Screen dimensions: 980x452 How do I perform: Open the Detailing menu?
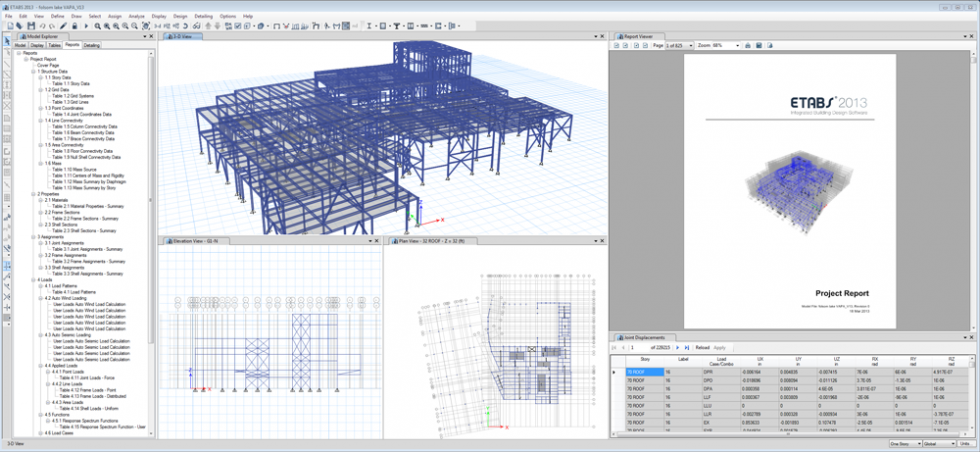(203, 16)
